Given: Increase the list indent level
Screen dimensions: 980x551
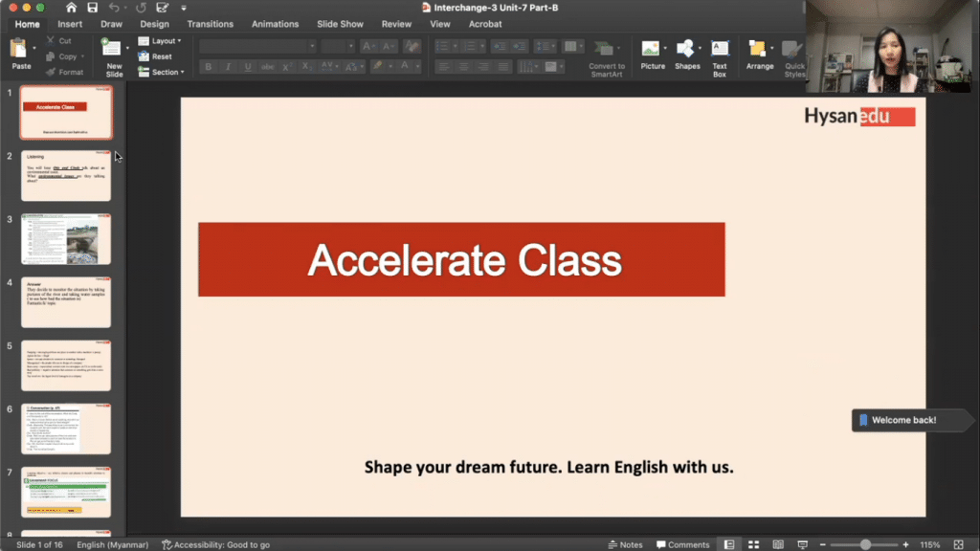Looking at the screenshot, I should tap(518, 46).
